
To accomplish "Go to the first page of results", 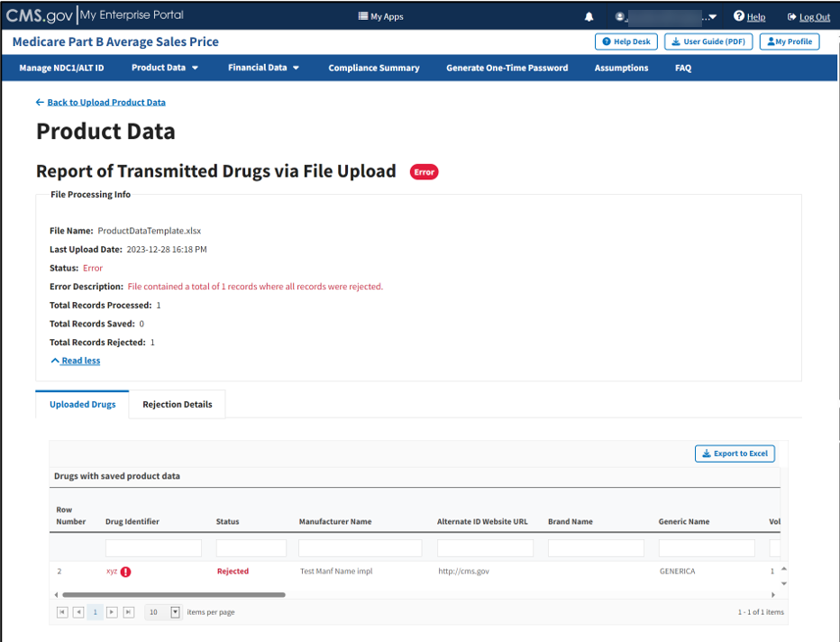I will point(62,612).
